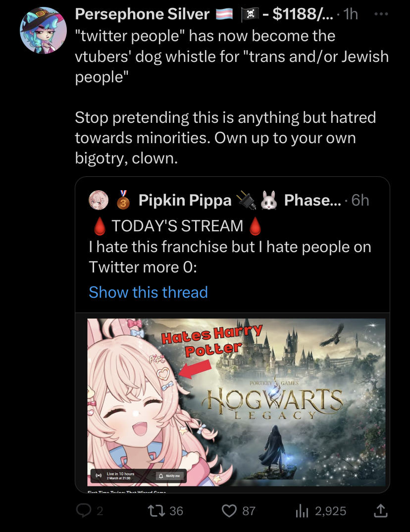The width and height of the screenshot is (410, 532).
Task: Click the reply speech bubble icon
Action: 83,511
